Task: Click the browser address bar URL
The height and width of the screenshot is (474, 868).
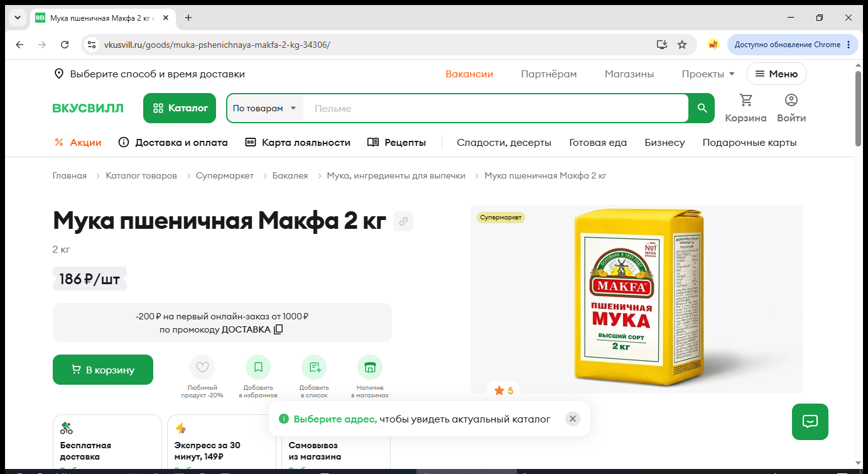Action: (217, 45)
